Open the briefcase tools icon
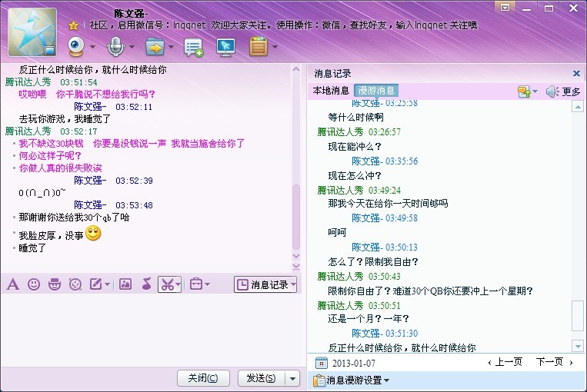 (x=196, y=284)
